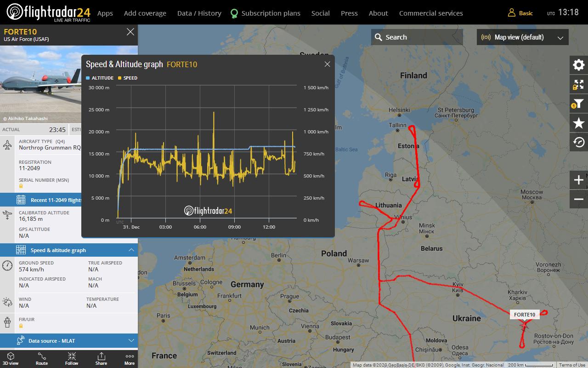Click the map filter funnel icon
588x368 pixels.
[x=579, y=104]
